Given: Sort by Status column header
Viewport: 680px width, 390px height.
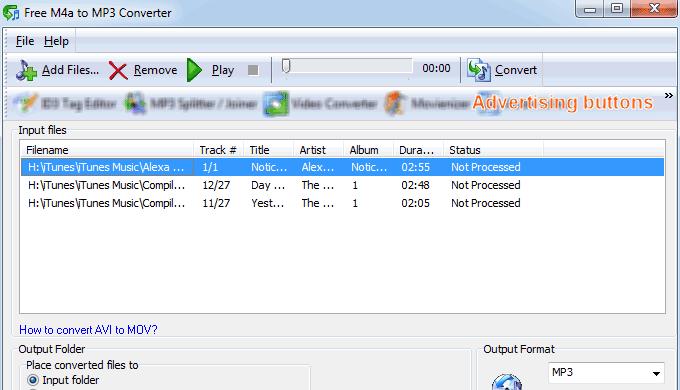Looking at the screenshot, I should (494, 150).
